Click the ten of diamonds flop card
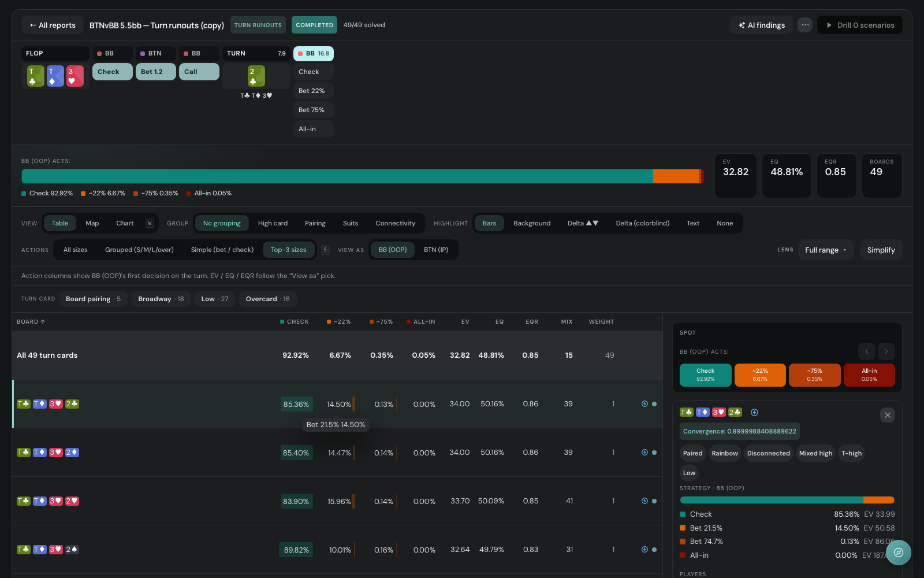This screenshot has width=924, height=578. click(x=55, y=76)
